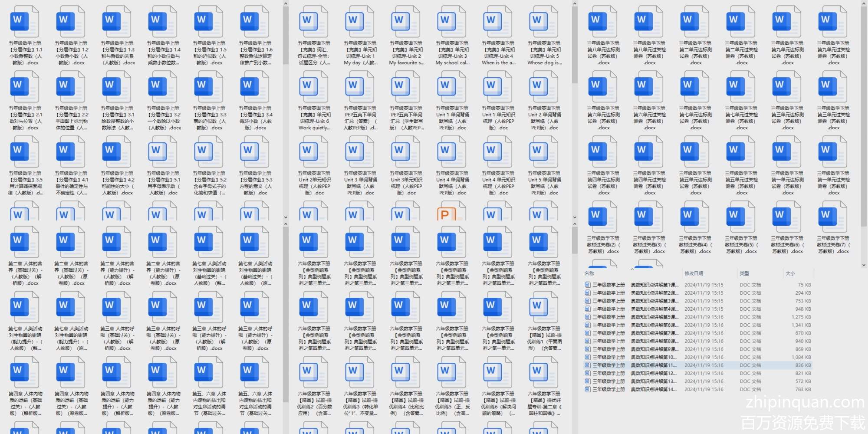Select 第四章 人体内物质的运输（能力提升）原卷版 icon
This screenshot has width=868, height=434.
point(163,372)
